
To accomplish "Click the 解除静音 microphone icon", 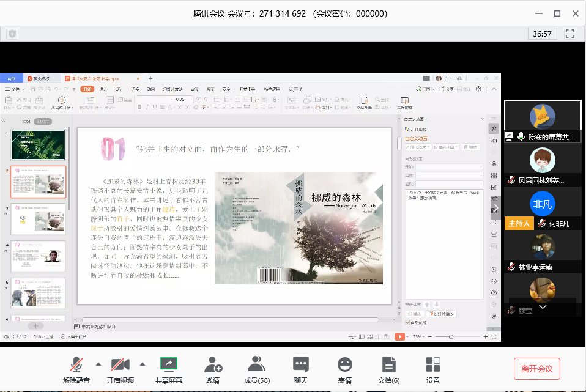I will (76, 365).
